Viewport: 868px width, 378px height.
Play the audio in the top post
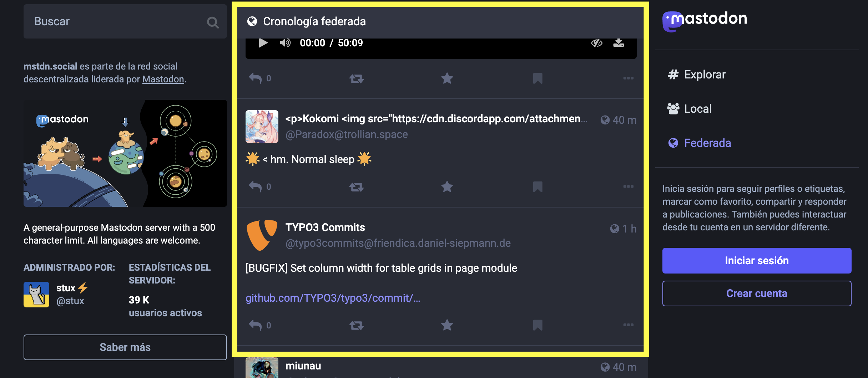click(x=263, y=43)
